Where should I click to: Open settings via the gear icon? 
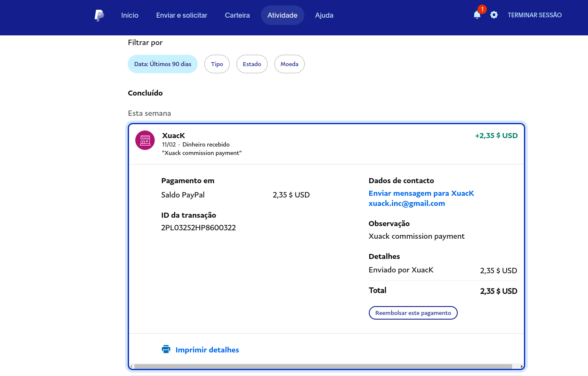[x=494, y=15]
